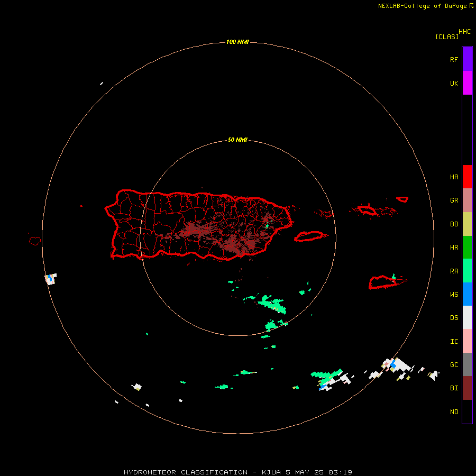
Task: Click the UK legend label
Action: [454, 83]
